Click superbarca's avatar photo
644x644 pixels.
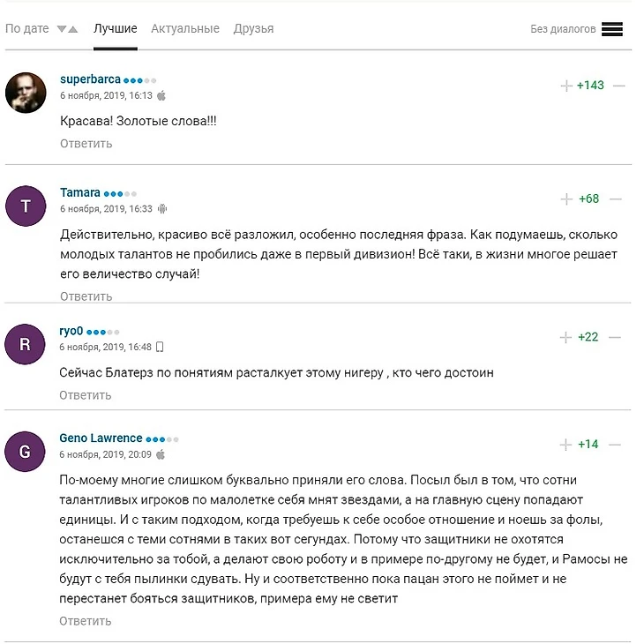point(26,93)
